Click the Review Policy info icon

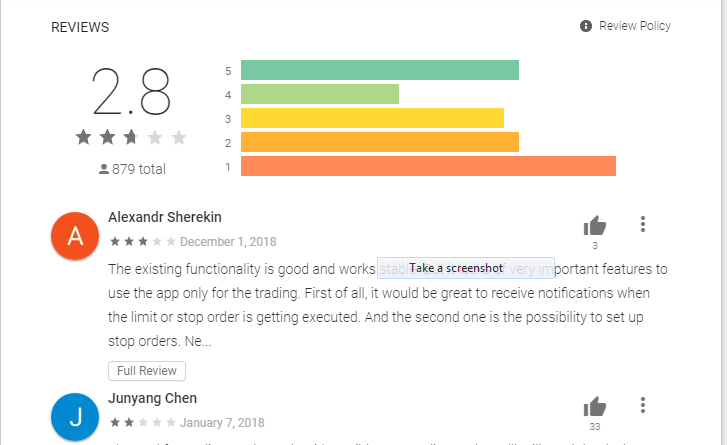click(586, 26)
